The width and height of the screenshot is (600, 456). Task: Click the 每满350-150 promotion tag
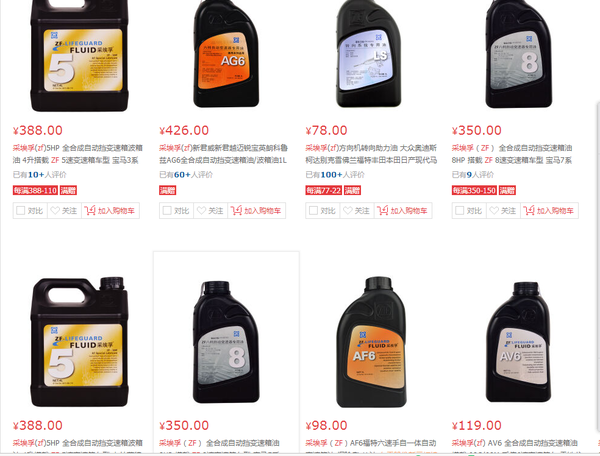tap(474, 190)
